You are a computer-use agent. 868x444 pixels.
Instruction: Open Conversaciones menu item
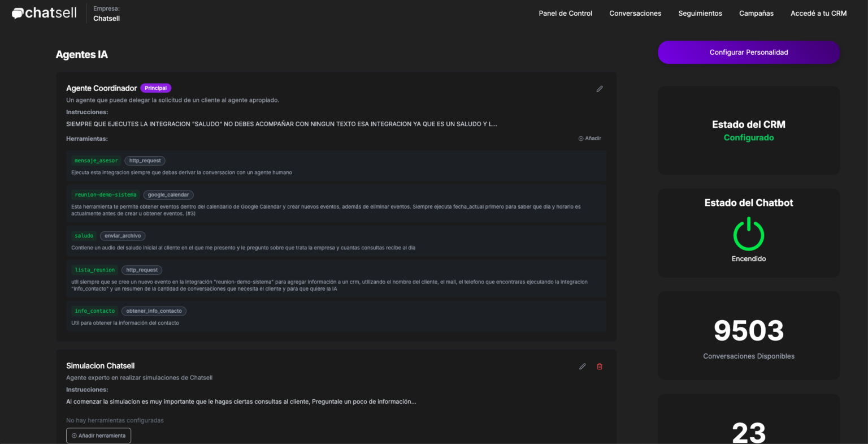point(635,14)
